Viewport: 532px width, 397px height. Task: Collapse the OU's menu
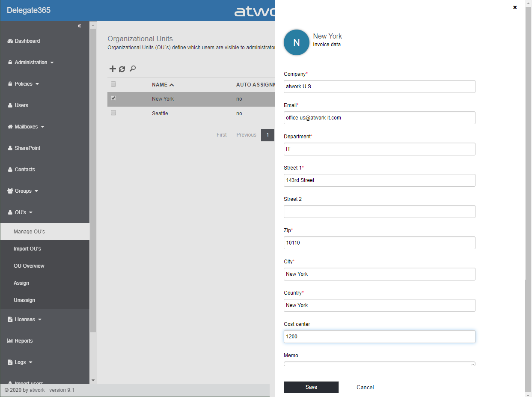pos(31,212)
